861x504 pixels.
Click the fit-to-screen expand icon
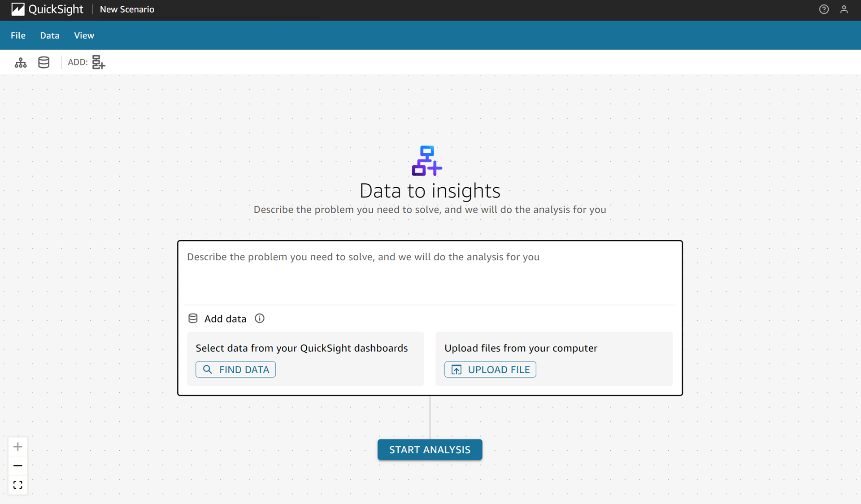click(x=18, y=484)
